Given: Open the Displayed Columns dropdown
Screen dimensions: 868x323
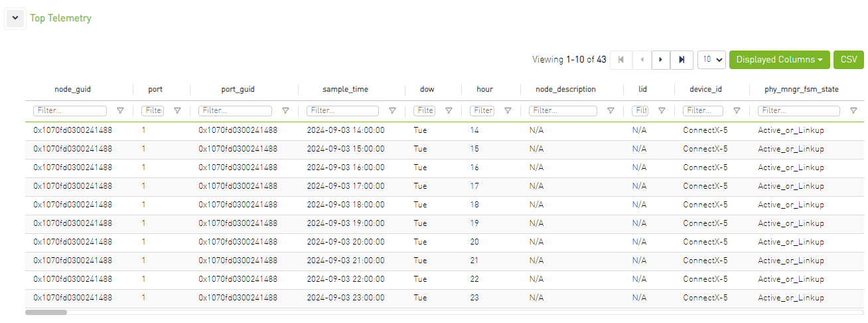Looking at the screenshot, I should coord(779,59).
